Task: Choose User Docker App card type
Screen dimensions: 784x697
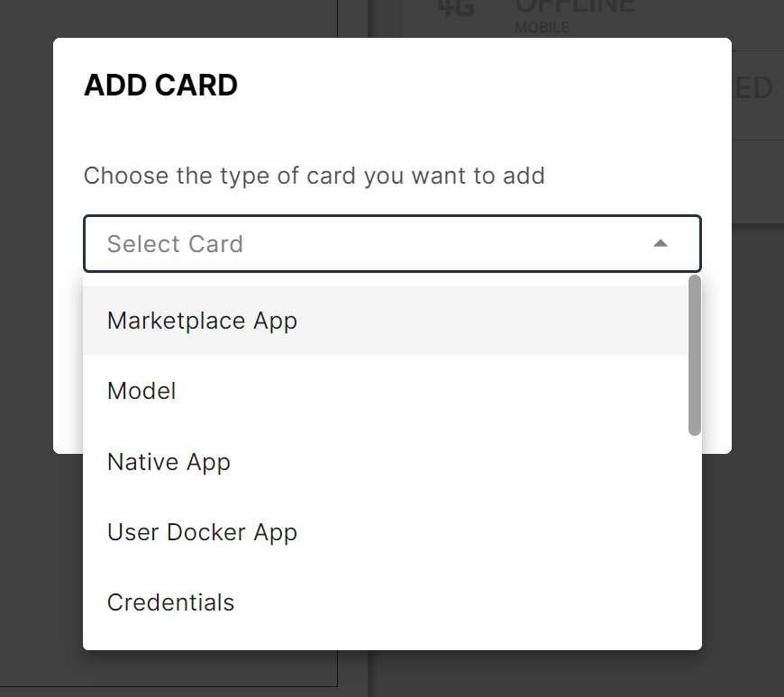Action: point(202,531)
